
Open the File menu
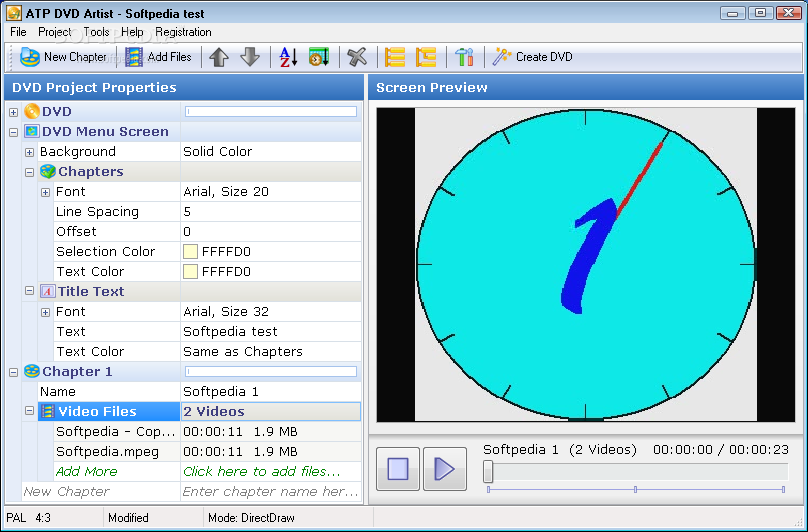18,32
